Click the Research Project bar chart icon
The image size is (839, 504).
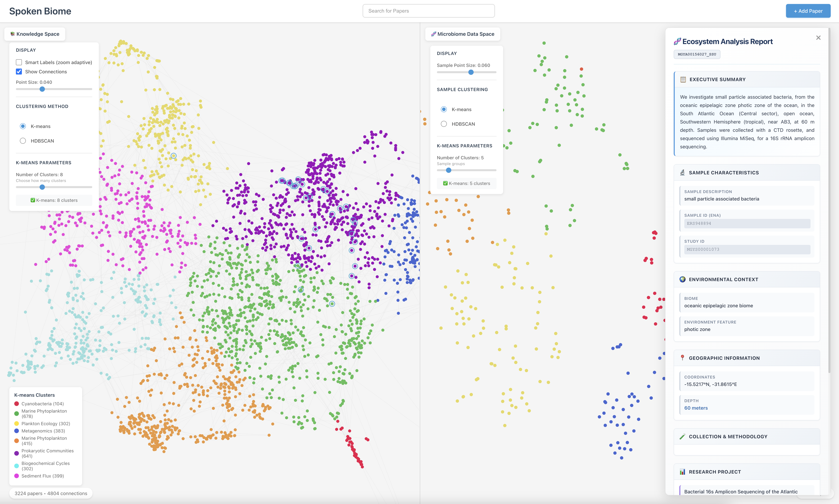[x=683, y=471]
